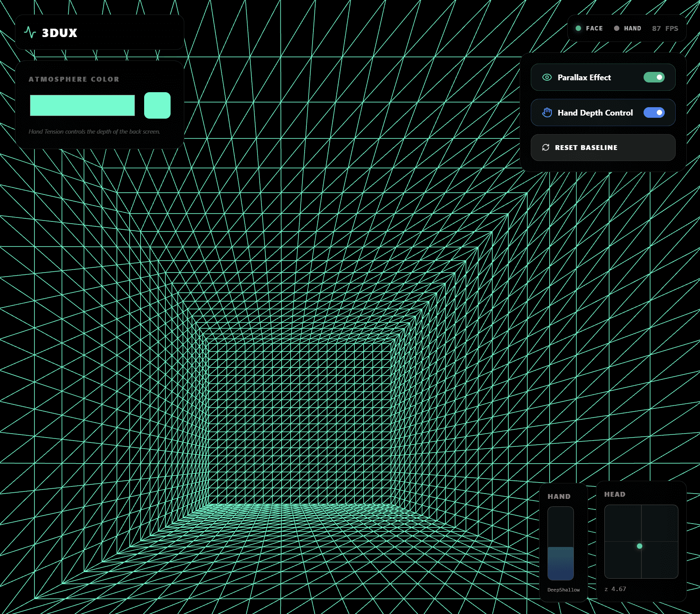Click the HAND gauge panel heading
Screen dimensions: 700x614
click(559, 497)
